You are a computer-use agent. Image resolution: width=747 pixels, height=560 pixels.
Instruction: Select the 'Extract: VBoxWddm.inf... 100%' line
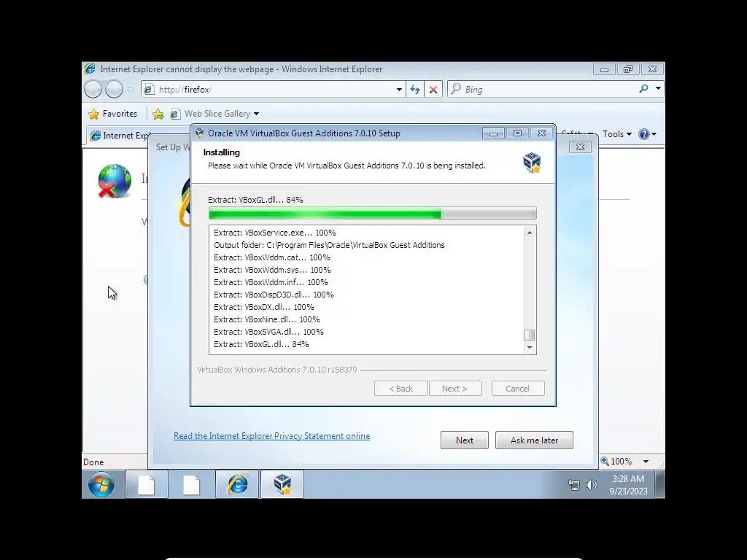click(271, 282)
